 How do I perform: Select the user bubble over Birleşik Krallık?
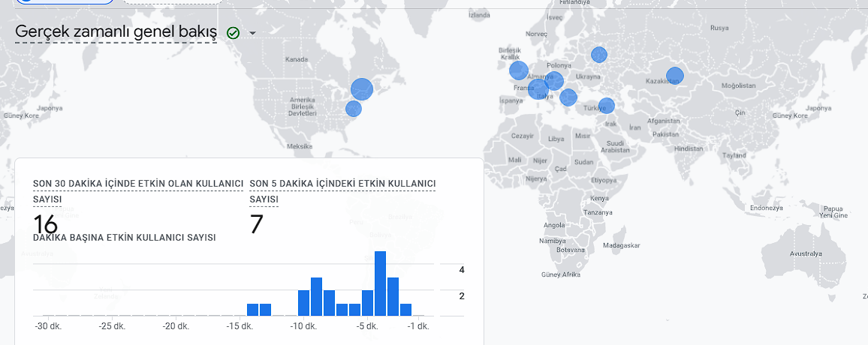(519, 70)
